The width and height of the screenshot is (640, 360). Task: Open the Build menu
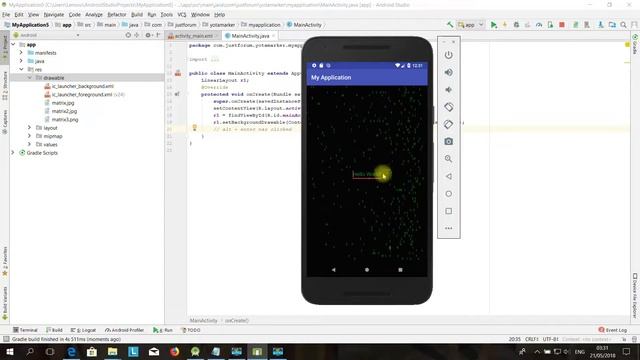click(x=137, y=14)
